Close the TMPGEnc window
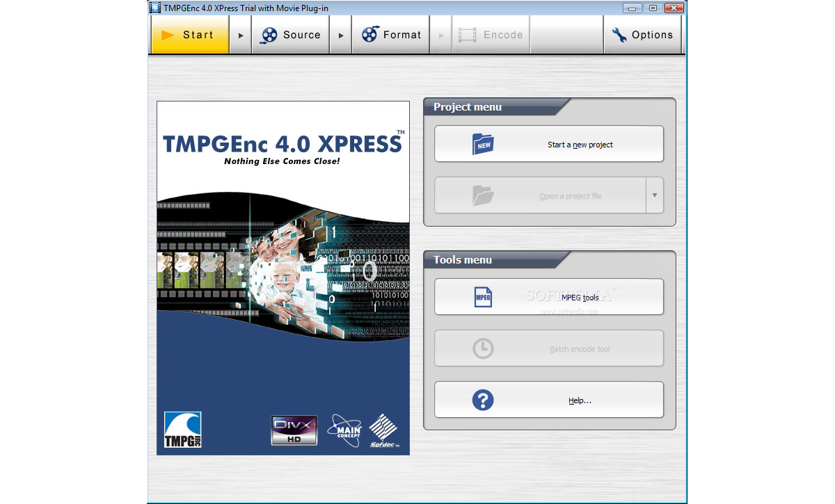835x504 pixels. (674, 7)
